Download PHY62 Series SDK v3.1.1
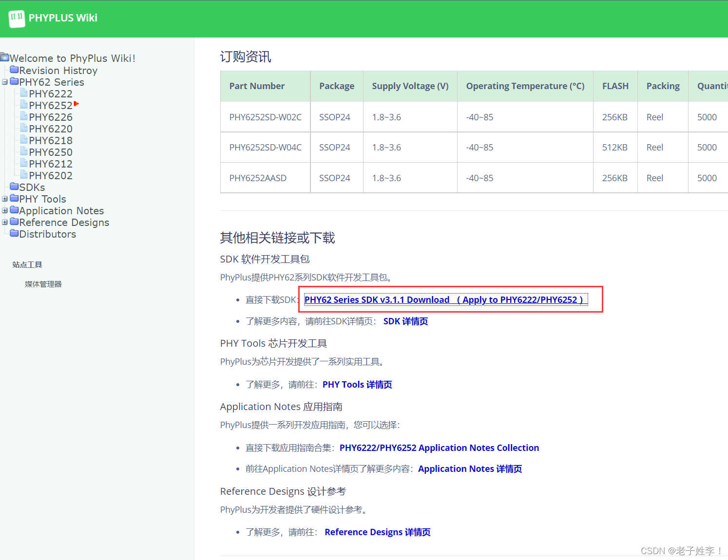Screen dimensions: 728x560 tap(446, 300)
